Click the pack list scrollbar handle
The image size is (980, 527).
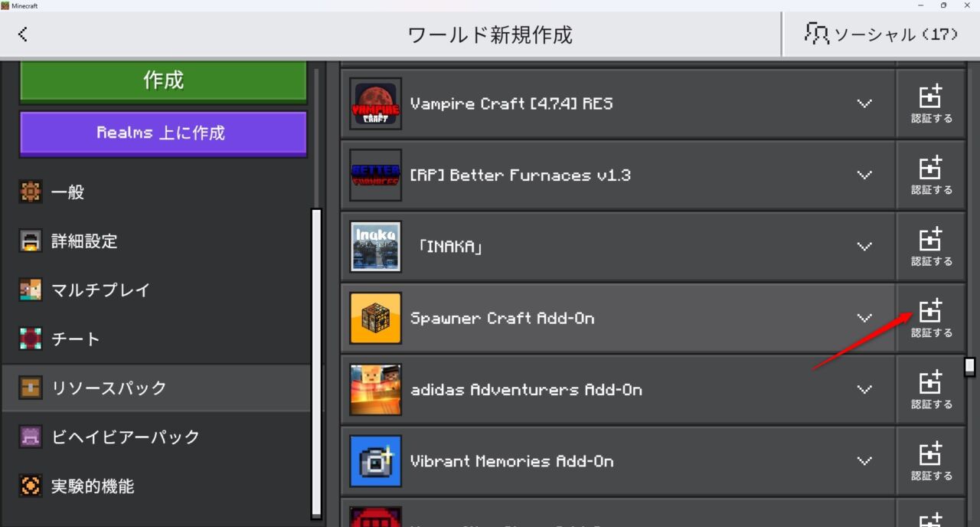click(x=970, y=366)
